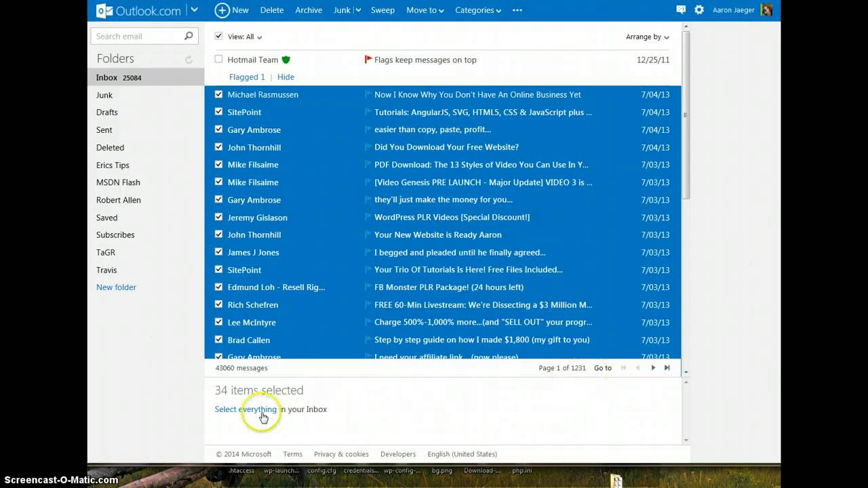Click Aaron Jaeger profile picture
This screenshot has width=868, height=488.
pos(766,10)
